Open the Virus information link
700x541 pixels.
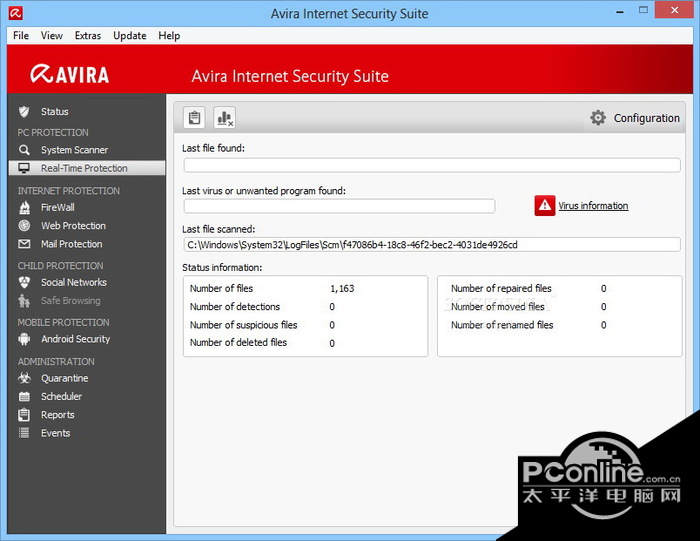(x=593, y=206)
